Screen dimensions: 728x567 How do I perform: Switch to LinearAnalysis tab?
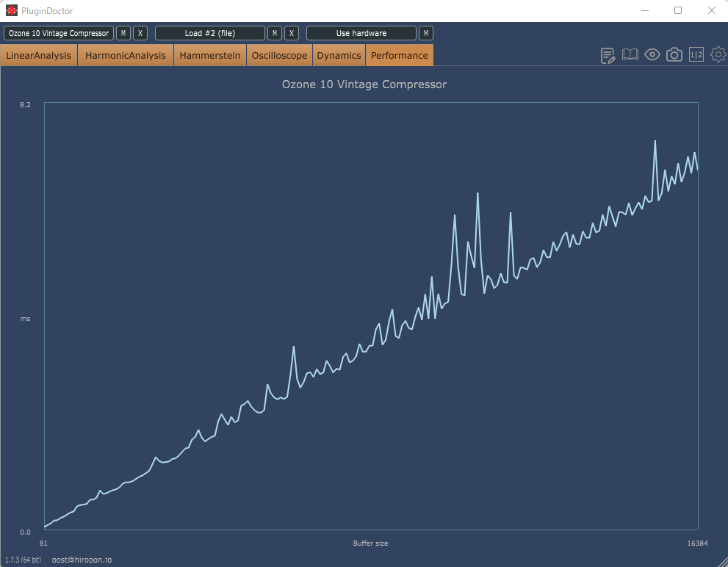tap(38, 55)
